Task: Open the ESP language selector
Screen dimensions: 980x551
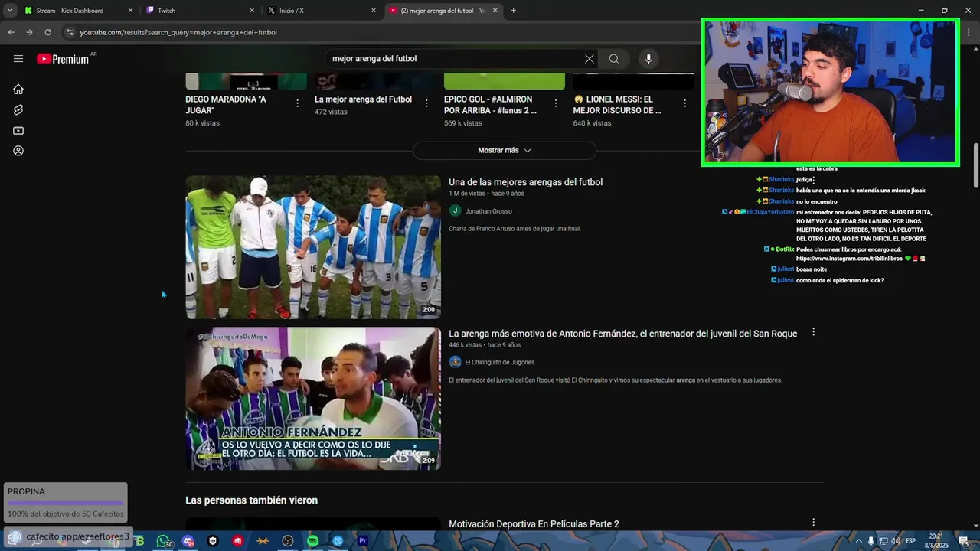Action: click(911, 541)
